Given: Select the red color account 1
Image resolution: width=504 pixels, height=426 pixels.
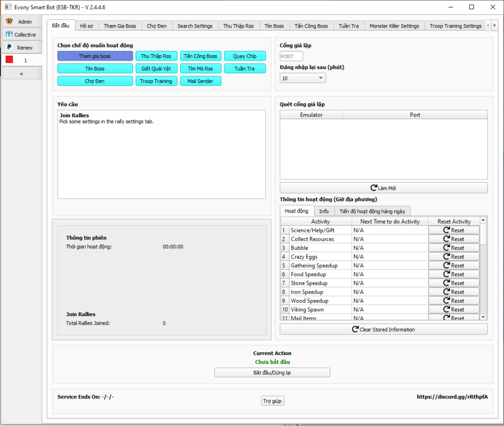Looking at the screenshot, I should pyautogui.click(x=9, y=60).
